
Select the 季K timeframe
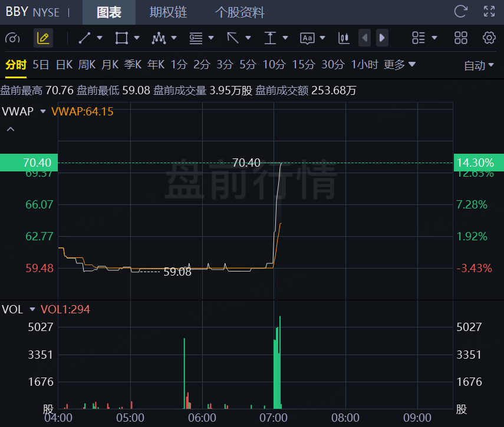[133, 65]
